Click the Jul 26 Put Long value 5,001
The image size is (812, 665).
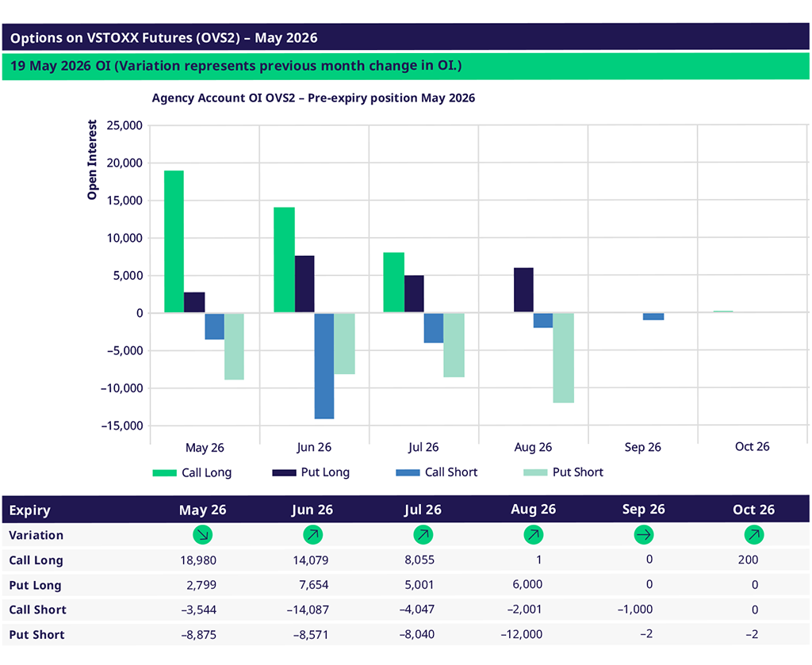pos(419,585)
